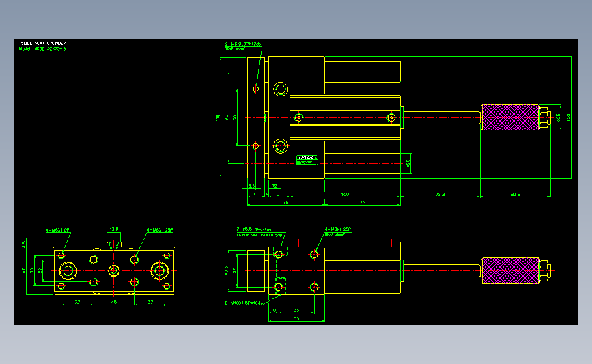Click the '4-M8X1.25P' callout in the end view

pos(160,229)
